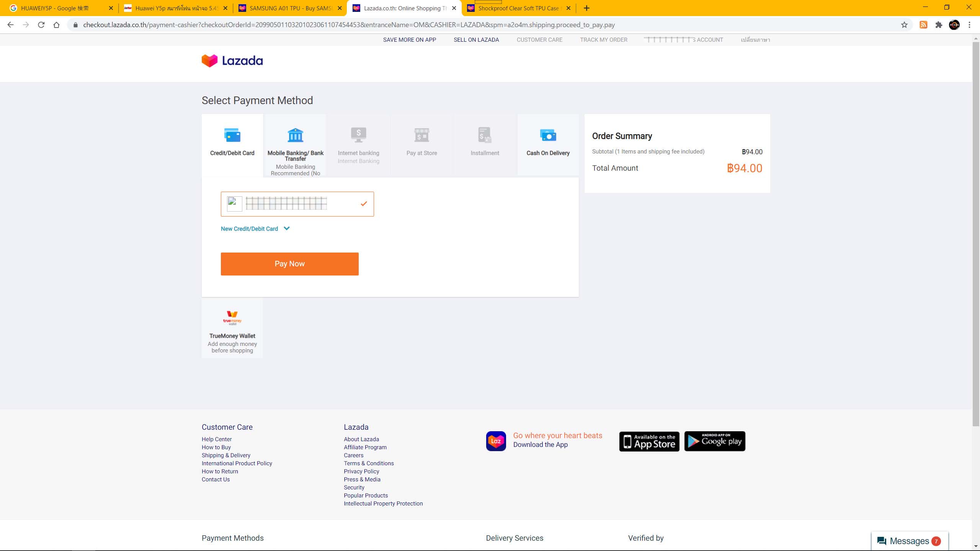
Task: Open CUSTOMER CARE menu
Action: click(x=539, y=40)
